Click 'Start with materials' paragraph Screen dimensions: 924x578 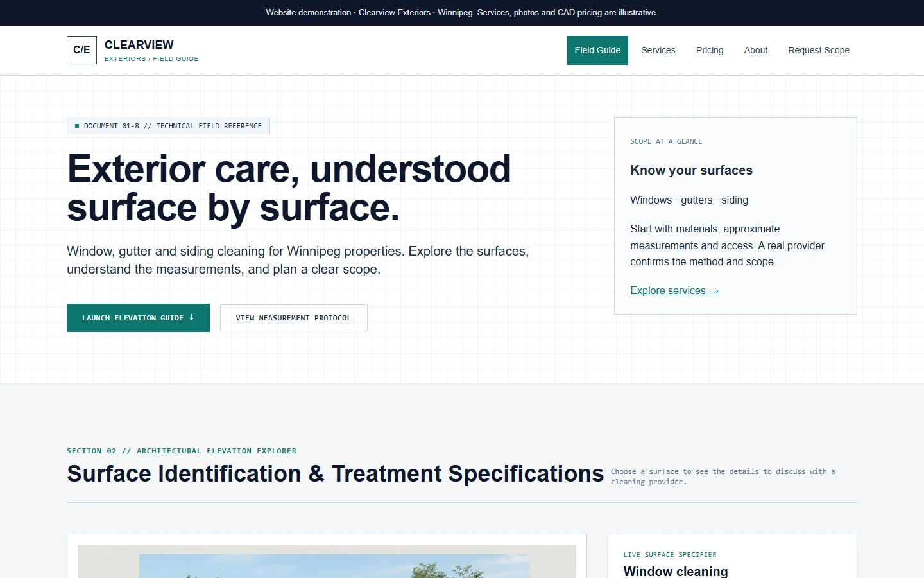(727, 245)
